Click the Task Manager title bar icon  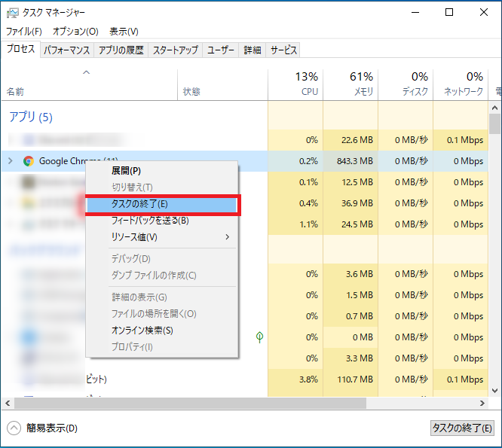[12, 13]
